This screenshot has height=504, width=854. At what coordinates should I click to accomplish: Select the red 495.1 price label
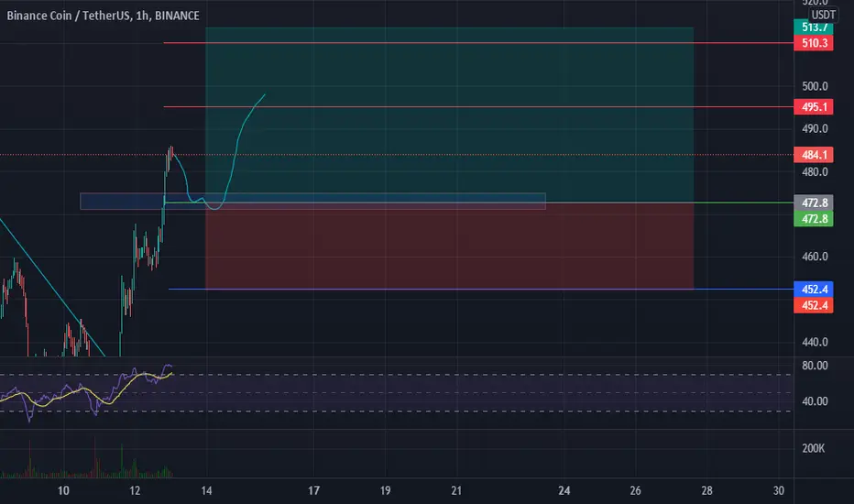[814, 107]
